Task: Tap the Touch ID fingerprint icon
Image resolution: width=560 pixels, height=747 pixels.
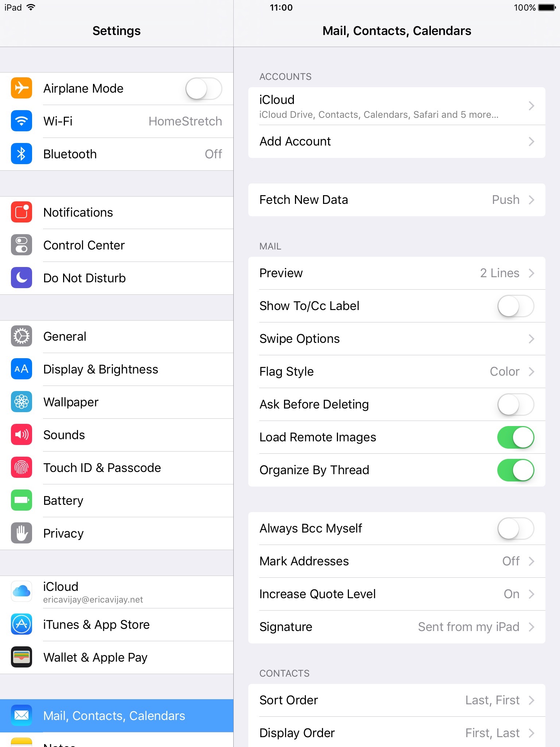Action: (22, 468)
